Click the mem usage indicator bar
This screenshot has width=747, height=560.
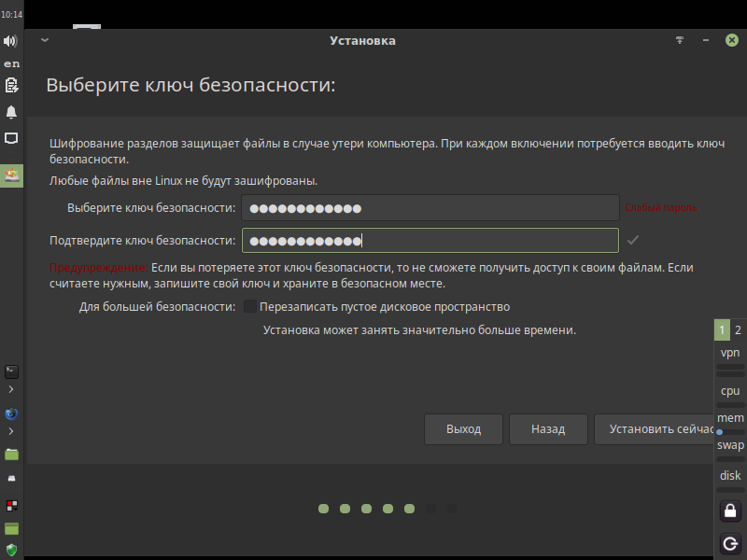click(x=730, y=432)
